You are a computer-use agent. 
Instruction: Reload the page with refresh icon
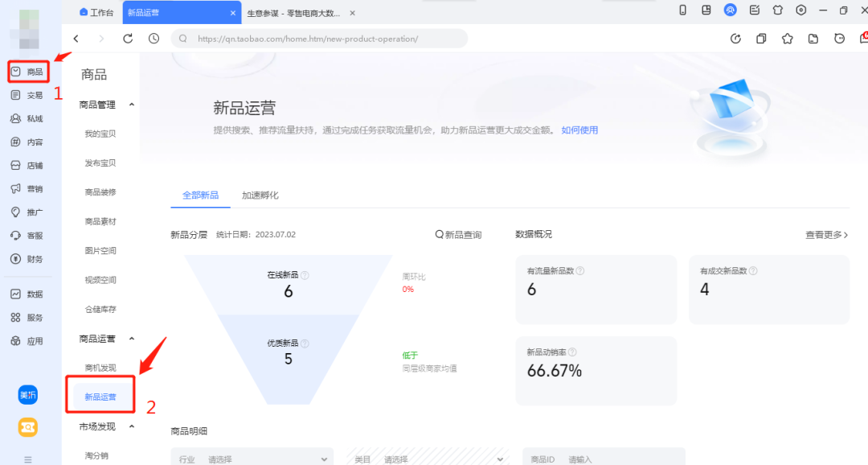click(x=128, y=39)
